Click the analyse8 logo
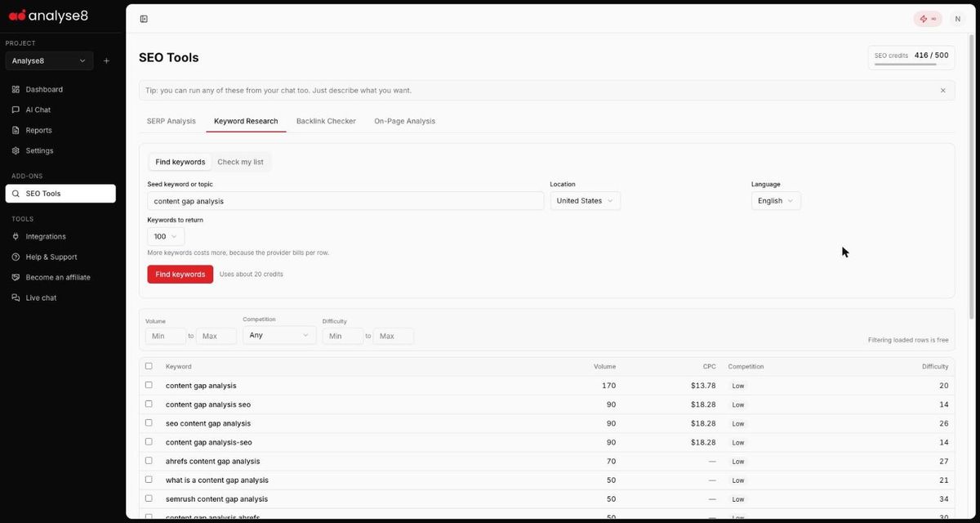Screen dimensions: 980x523 47,16
